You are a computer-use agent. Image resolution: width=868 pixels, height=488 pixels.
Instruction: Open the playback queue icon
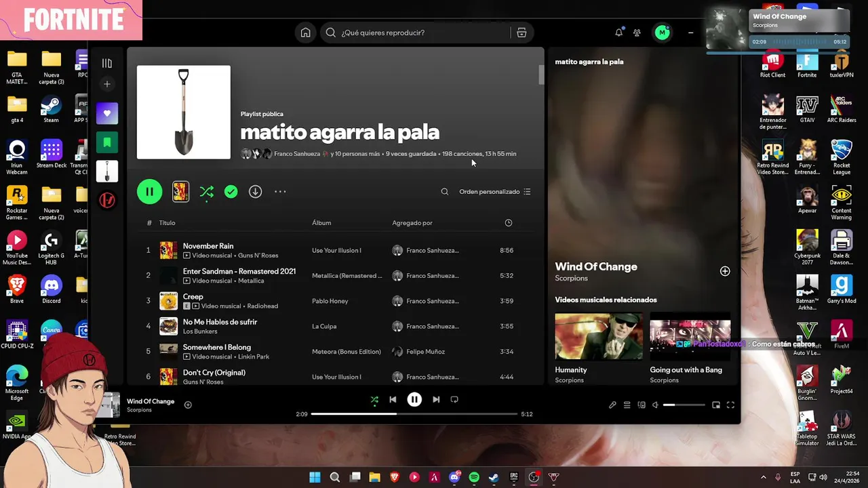[627, 405]
